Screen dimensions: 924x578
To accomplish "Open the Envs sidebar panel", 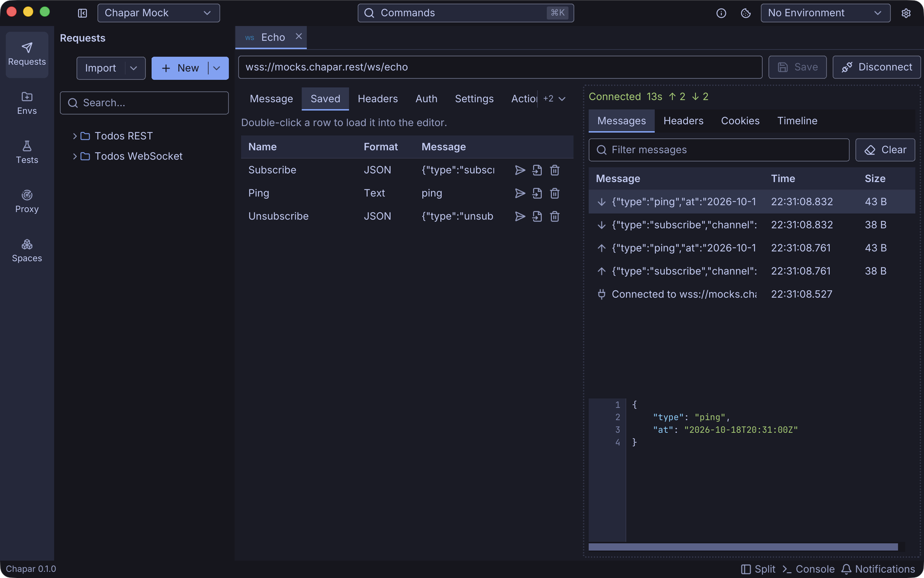I will click(x=27, y=103).
